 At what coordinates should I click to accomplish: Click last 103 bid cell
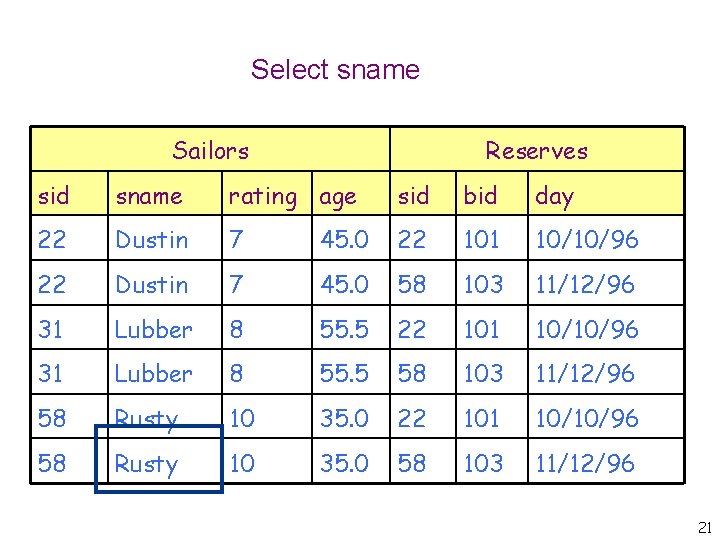tap(482, 463)
